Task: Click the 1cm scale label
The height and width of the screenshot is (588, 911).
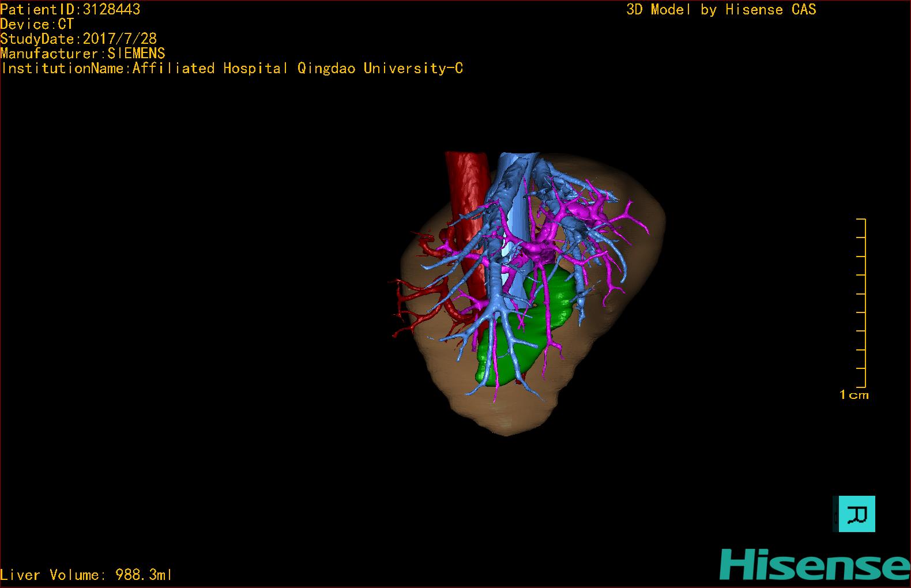Action: tap(854, 395)
